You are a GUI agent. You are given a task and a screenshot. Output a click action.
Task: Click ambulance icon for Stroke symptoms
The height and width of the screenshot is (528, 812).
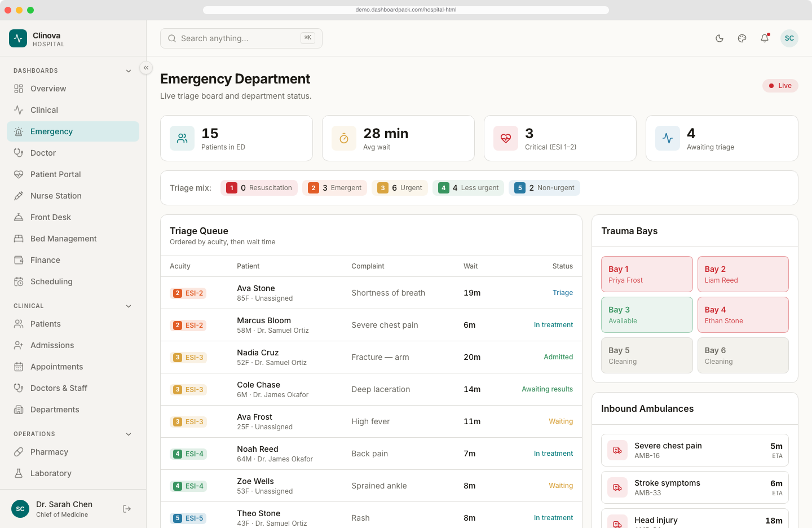pos(617,487)
